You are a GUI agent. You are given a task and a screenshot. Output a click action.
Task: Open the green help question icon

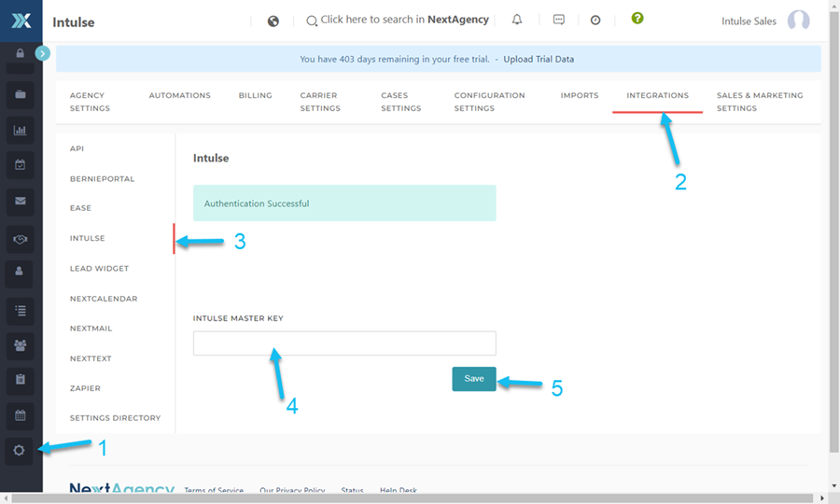pos(637,19)
